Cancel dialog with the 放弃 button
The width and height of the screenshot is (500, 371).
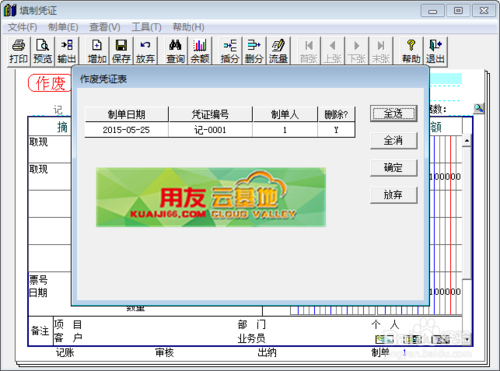pyautogui.click(x=394, y=195)
